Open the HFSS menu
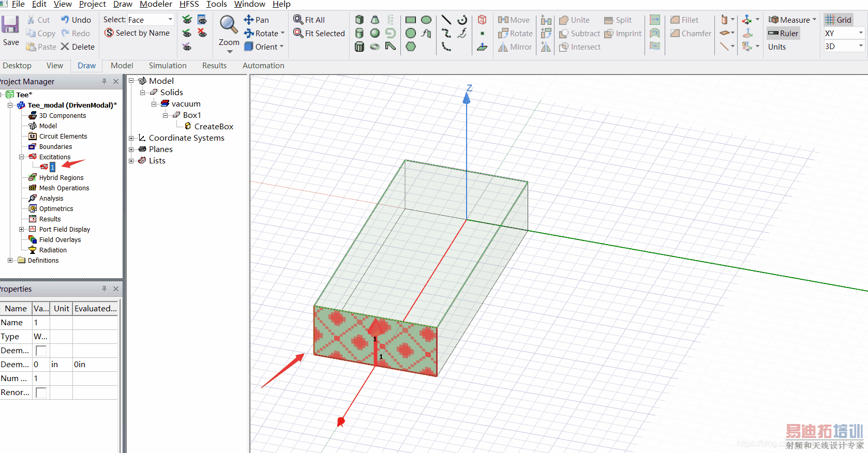 [x=189, y=4]
